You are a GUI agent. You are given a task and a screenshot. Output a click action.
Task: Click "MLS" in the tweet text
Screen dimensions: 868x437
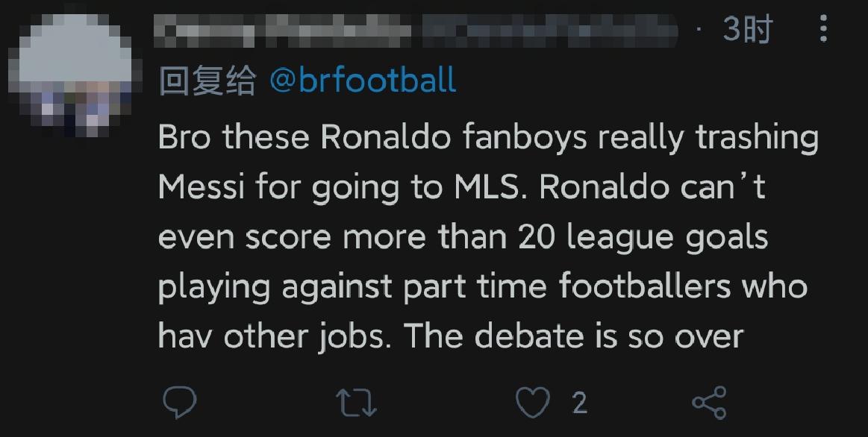click(487, 189)
